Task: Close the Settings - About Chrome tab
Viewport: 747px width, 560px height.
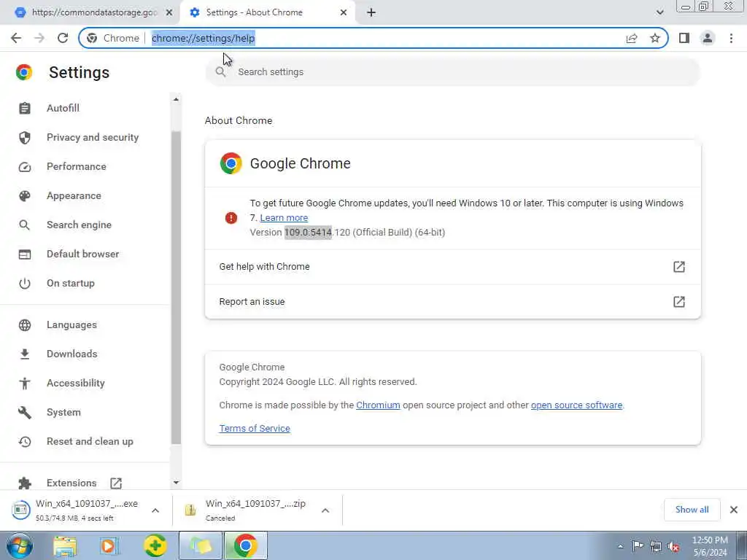Action: coord(344,12)
